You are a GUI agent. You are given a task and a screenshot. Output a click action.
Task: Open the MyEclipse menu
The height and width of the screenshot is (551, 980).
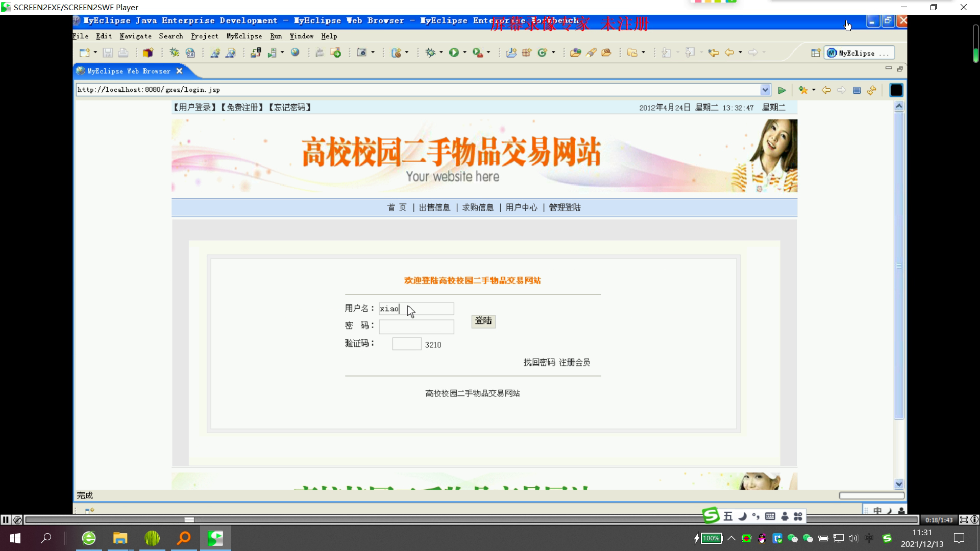(x=244, y=36)
